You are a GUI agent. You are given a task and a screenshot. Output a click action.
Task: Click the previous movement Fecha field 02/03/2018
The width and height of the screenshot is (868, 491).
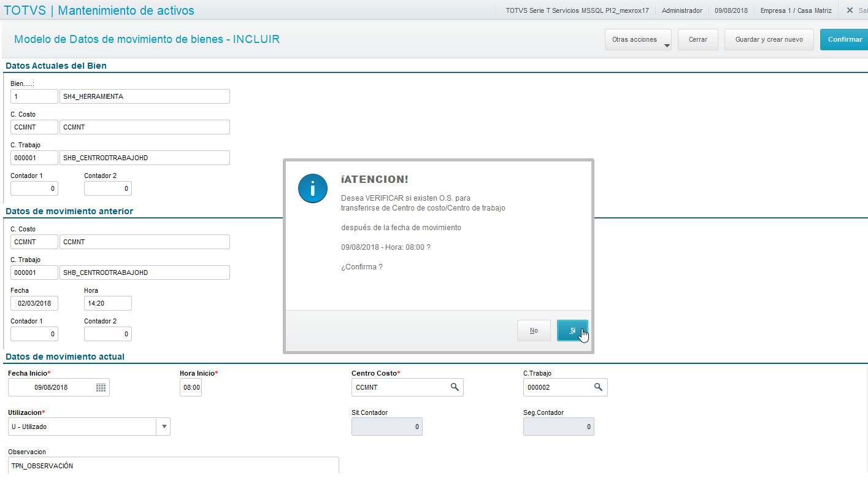(x=34, y=303)
